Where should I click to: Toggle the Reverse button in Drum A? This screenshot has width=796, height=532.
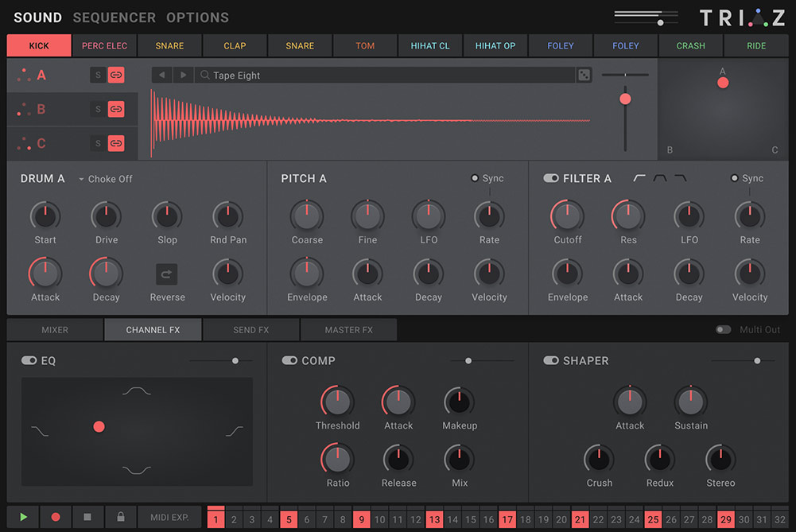(167, 274)
